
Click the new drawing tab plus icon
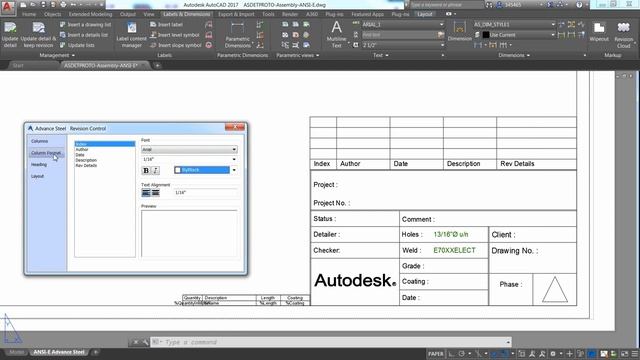coord(157,65)
